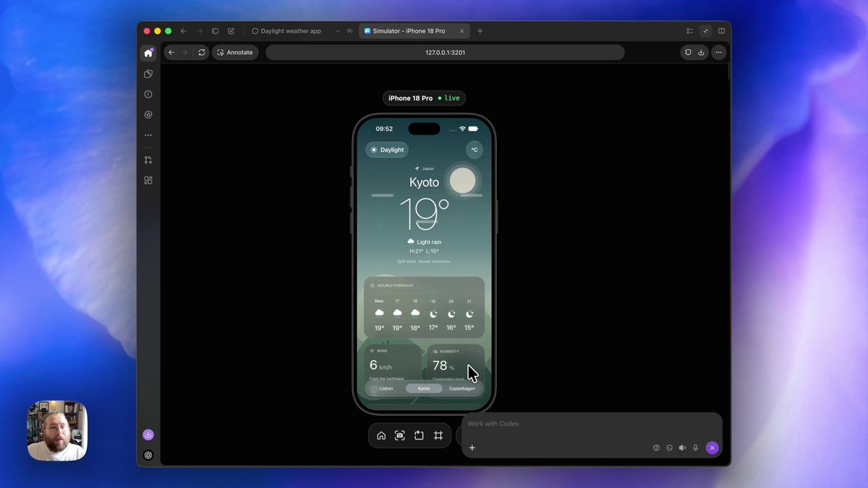868x488 pixels.
Task: Click the brain reasoning icon in the Codex box
Action: coord(657,448)
